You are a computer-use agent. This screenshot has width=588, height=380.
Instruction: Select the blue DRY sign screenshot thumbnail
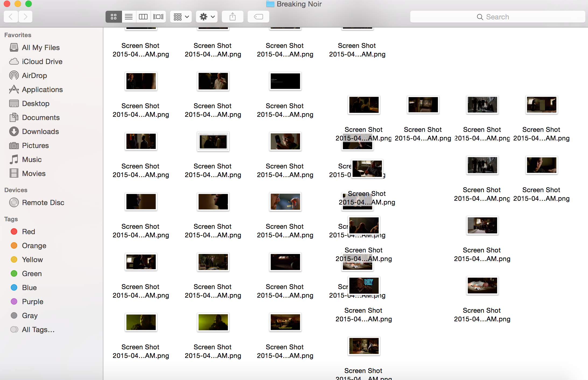(364, 286)
